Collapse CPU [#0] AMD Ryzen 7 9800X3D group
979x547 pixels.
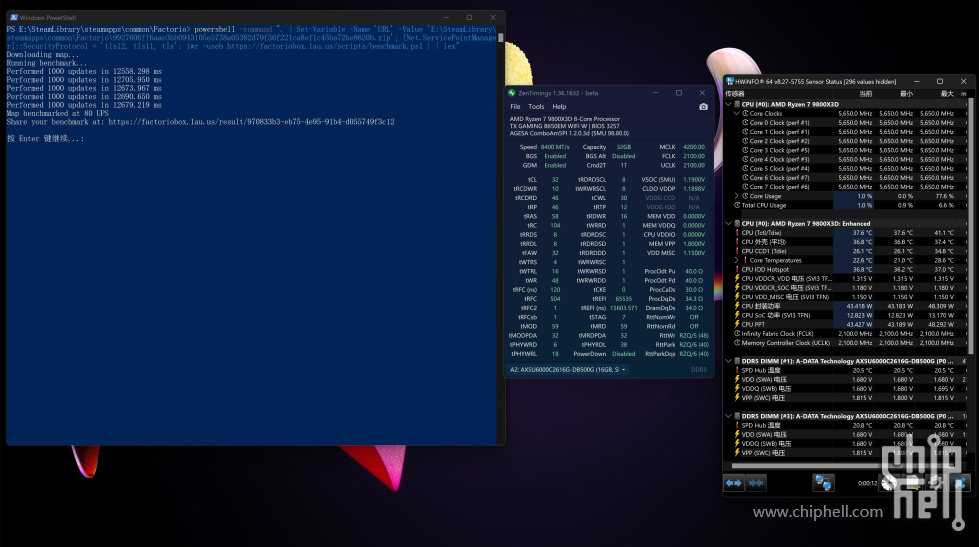tap(728, 104)
